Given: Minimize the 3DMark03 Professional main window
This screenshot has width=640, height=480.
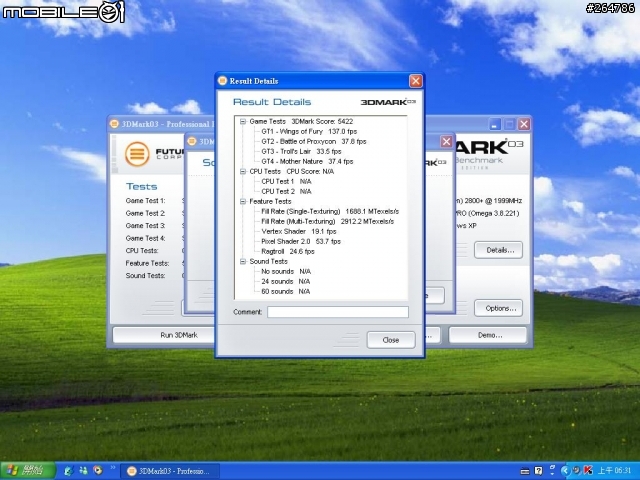Looking at the screenshot, I should click(x=495, y=124).
